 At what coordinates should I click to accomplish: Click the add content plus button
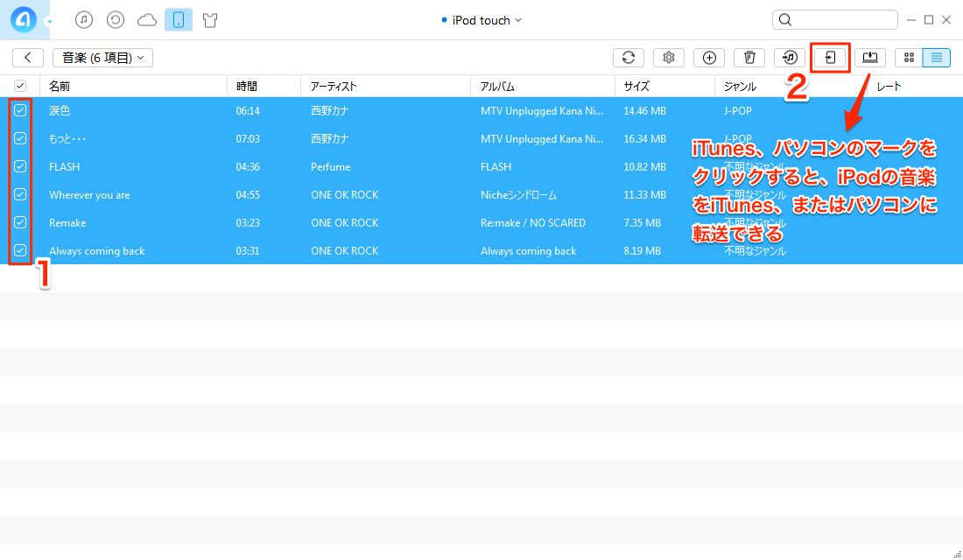point(709,58)
